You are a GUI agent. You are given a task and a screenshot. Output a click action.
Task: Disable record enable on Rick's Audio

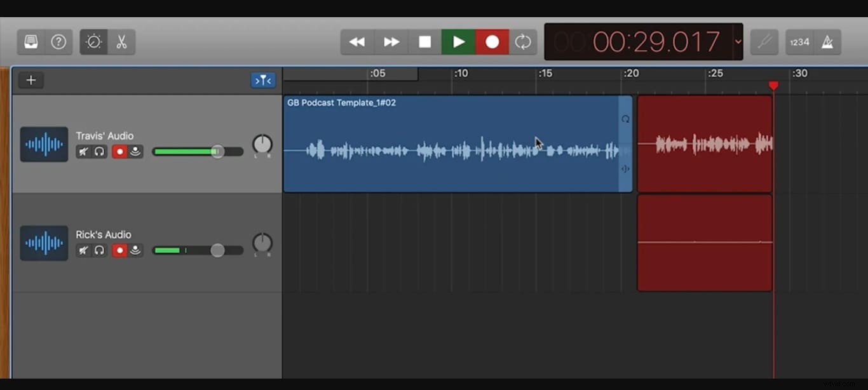(119, 250)
